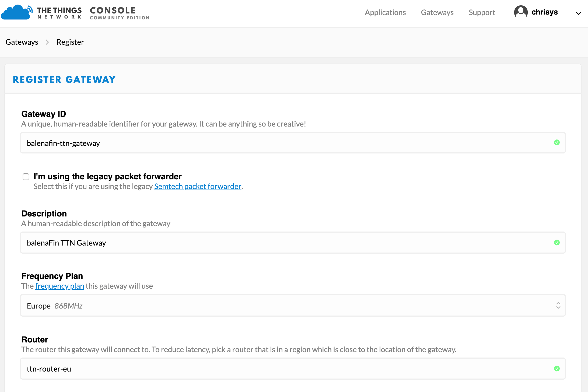The width and height of the screenshot is (588, 392).
Task: Click into the Gateway ID text field
Action: [269, 143]
